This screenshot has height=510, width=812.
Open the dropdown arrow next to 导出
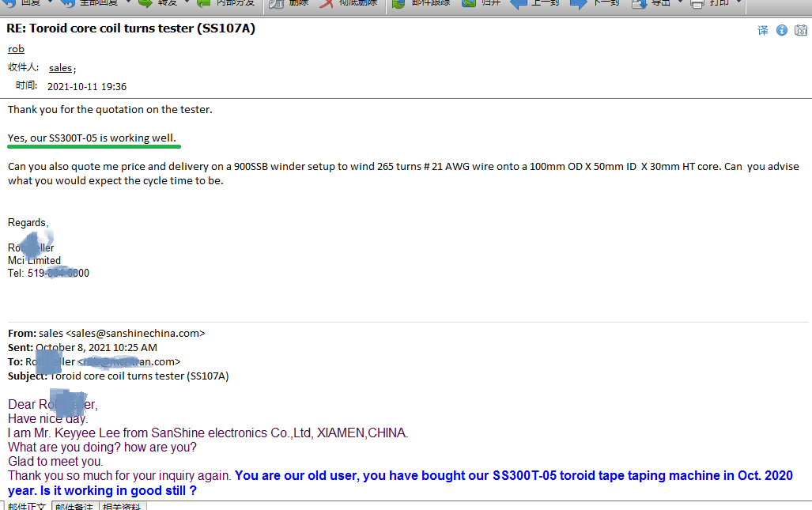tap(680, 2)
